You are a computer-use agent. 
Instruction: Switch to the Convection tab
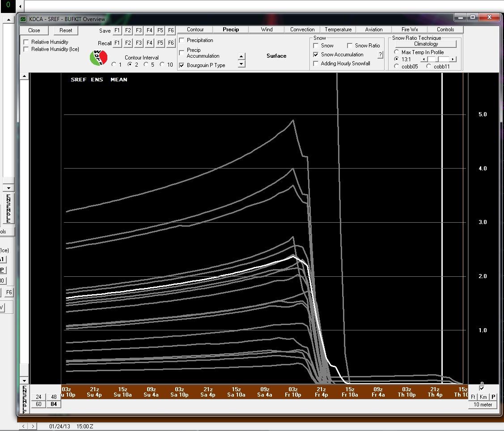pyautogui.click(x=302, y=30)
